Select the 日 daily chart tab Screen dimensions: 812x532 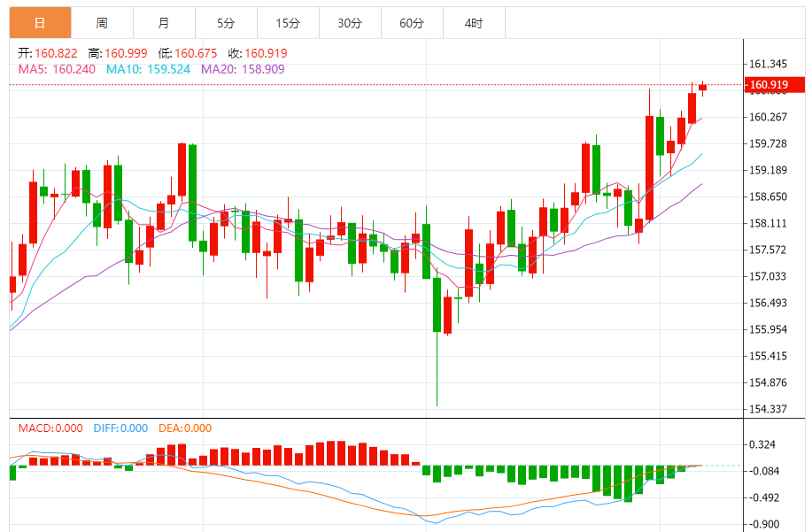pos(41,23)
